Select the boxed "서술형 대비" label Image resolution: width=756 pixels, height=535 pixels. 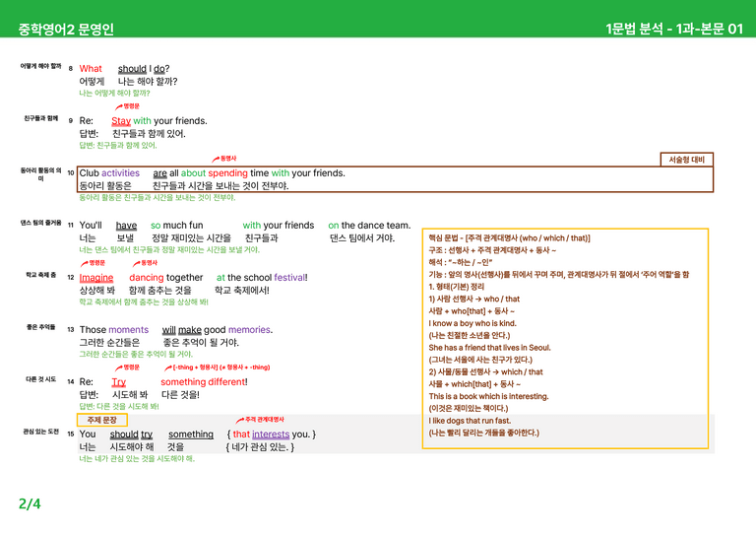pos(686,160)
